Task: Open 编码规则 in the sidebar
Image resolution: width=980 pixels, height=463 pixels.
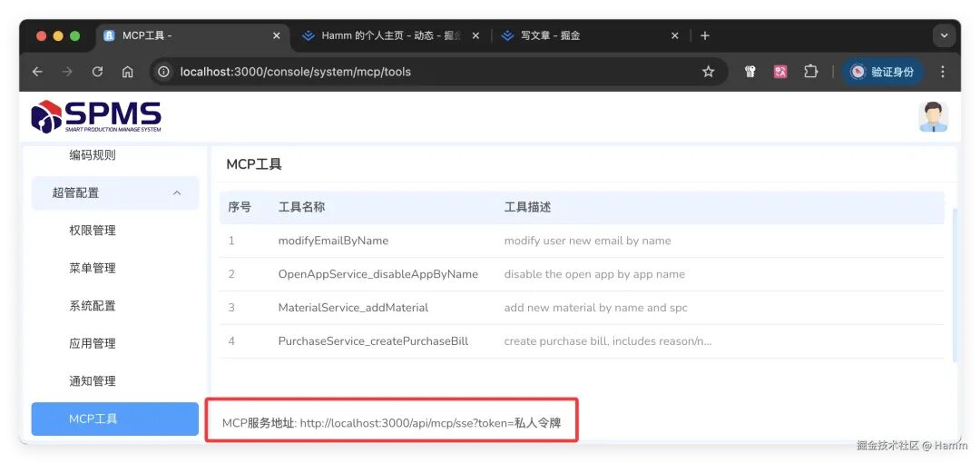Action: pos(93,155)
